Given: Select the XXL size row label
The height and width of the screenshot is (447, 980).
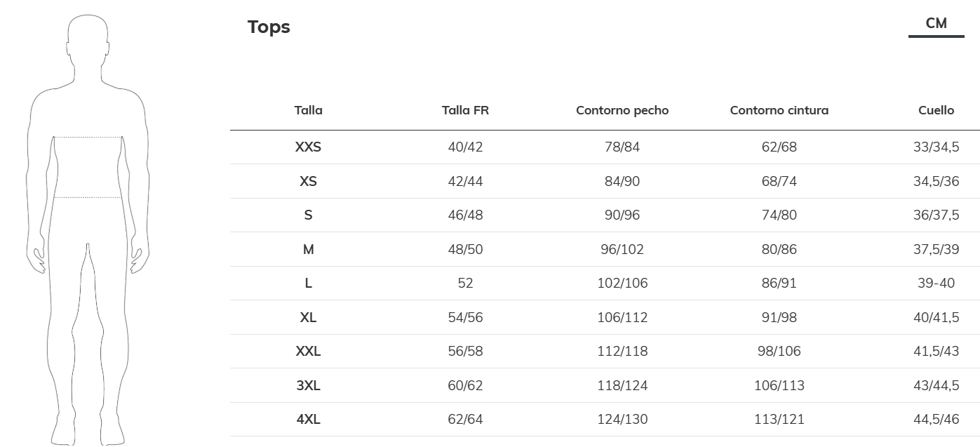Looking at the screenshot, I should [x=308, y=351].
